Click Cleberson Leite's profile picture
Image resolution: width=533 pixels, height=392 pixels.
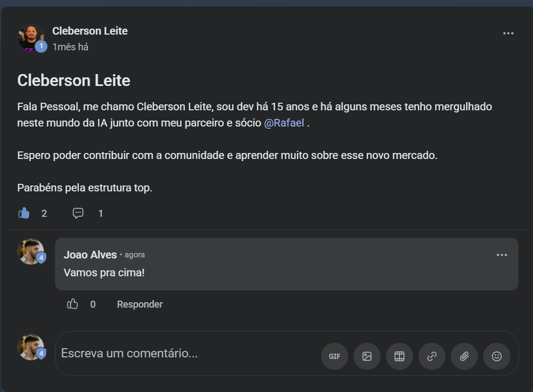click(30, 37)
